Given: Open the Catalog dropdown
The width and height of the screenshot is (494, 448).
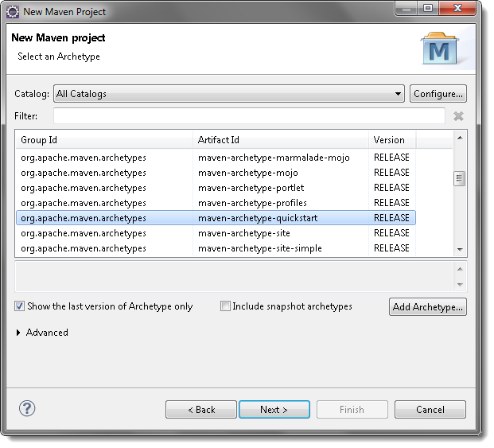Looking at the screenshot, I should click(229, 94).
